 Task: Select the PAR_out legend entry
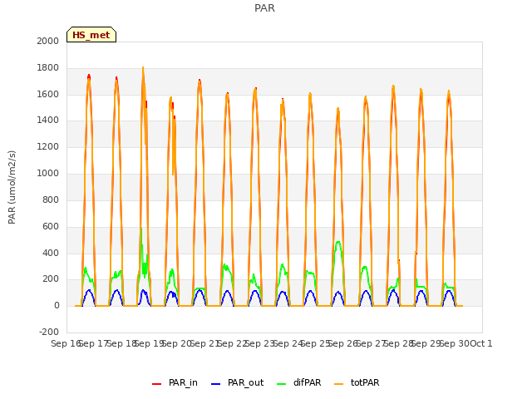[x=237, y=382]
